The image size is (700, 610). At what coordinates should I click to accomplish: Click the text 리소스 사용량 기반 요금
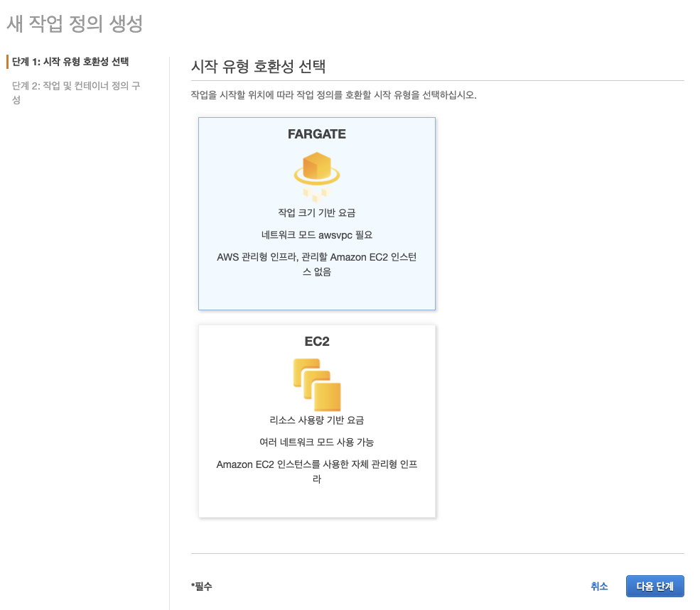click(317, 420)
